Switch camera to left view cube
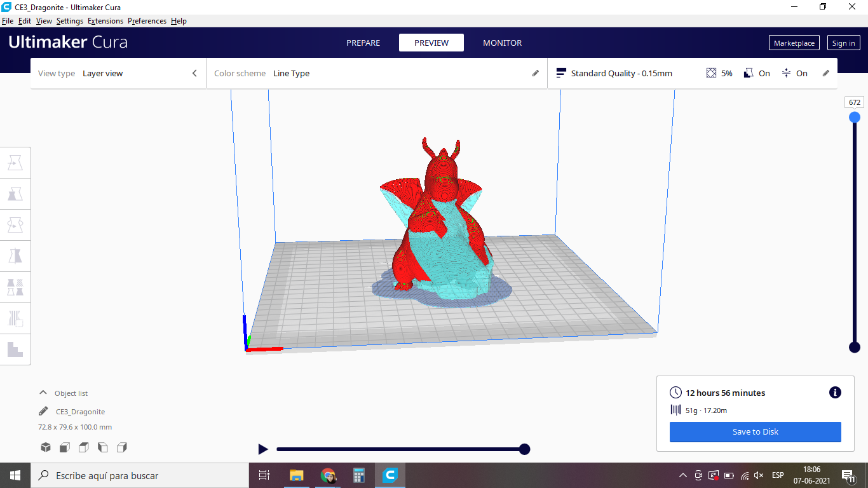 pos(103,447)
